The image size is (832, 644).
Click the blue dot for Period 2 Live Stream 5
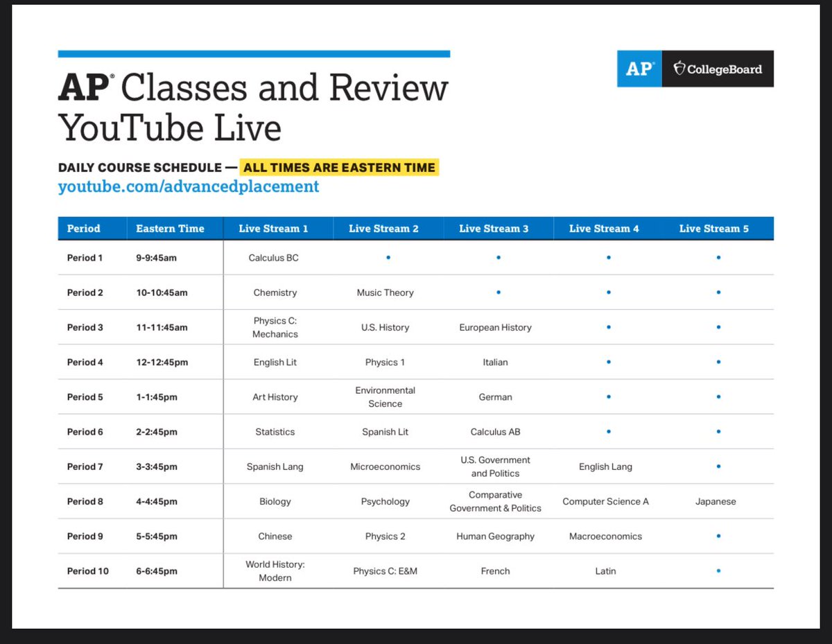[717, 292]
